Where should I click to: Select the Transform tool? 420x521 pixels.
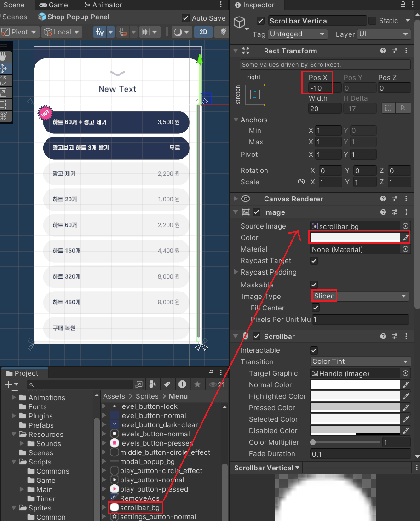(x=4, y=116)
